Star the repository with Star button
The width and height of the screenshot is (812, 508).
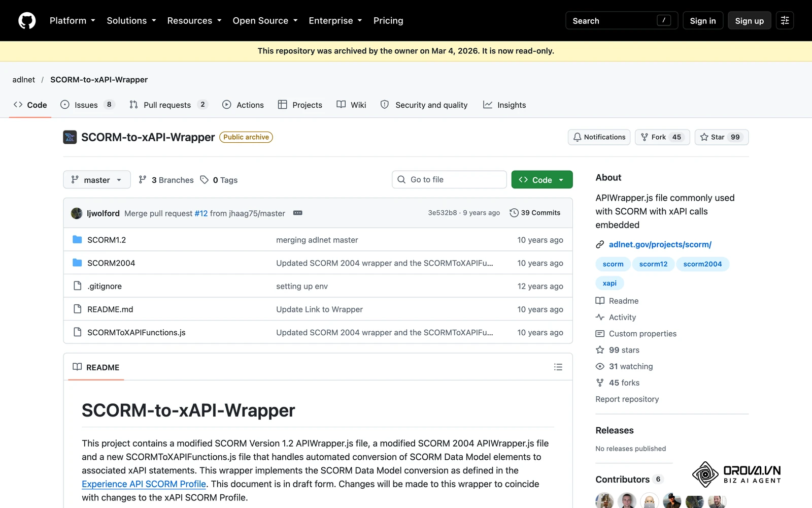point(722,137)
